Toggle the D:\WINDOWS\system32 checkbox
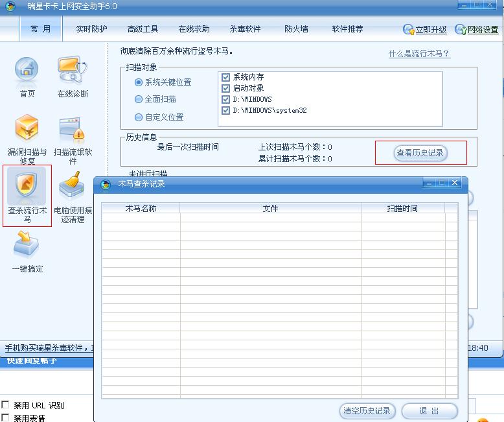 click(x=225, y=110)
